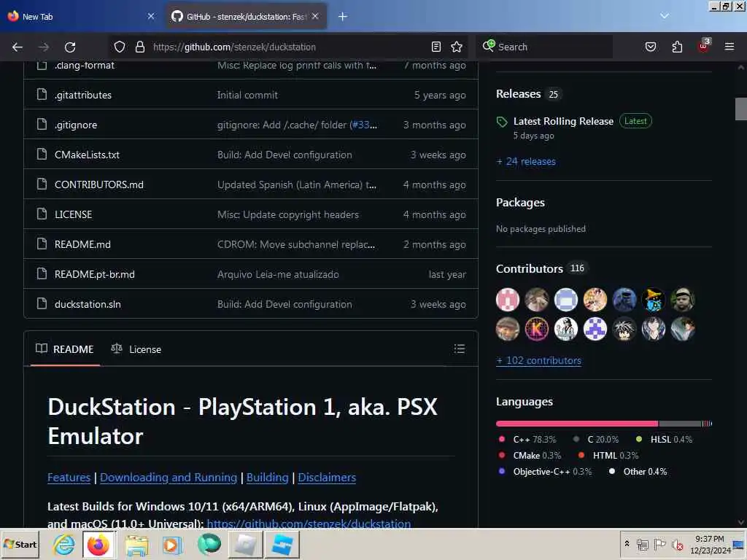
Task: Open Latest Rolling Release link
Action: point(563,121)
